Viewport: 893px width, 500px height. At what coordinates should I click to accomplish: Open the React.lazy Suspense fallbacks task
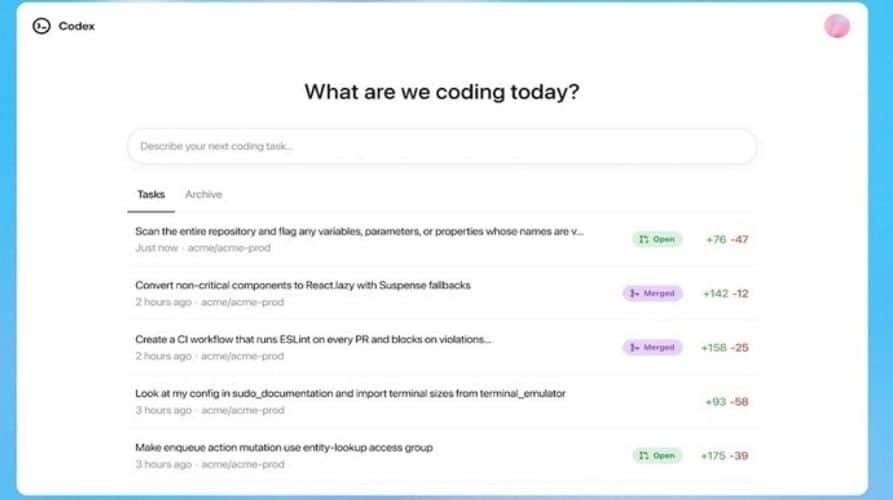pos(303,286)
